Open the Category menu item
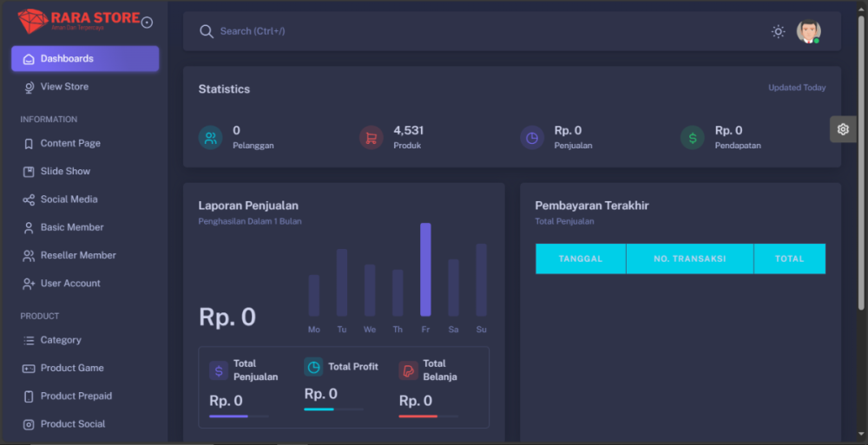The image size is (868, 445). coord(61,340)
